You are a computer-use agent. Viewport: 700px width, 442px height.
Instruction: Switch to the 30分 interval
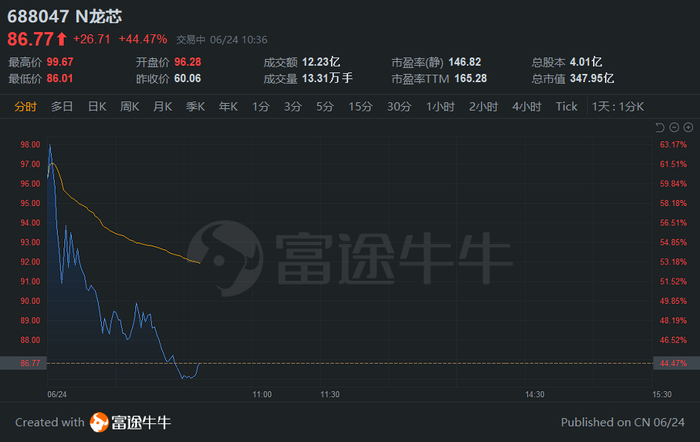(x=399, y=106)
